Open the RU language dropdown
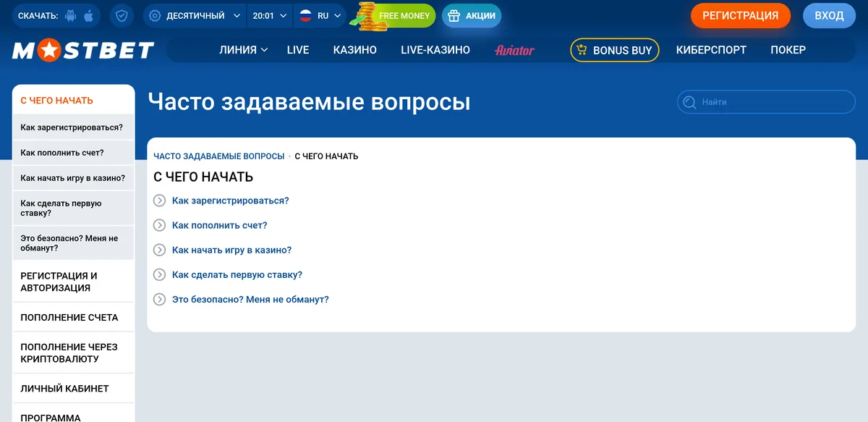Viewport: 868px width, 422px height. click(x=320, y=16)
